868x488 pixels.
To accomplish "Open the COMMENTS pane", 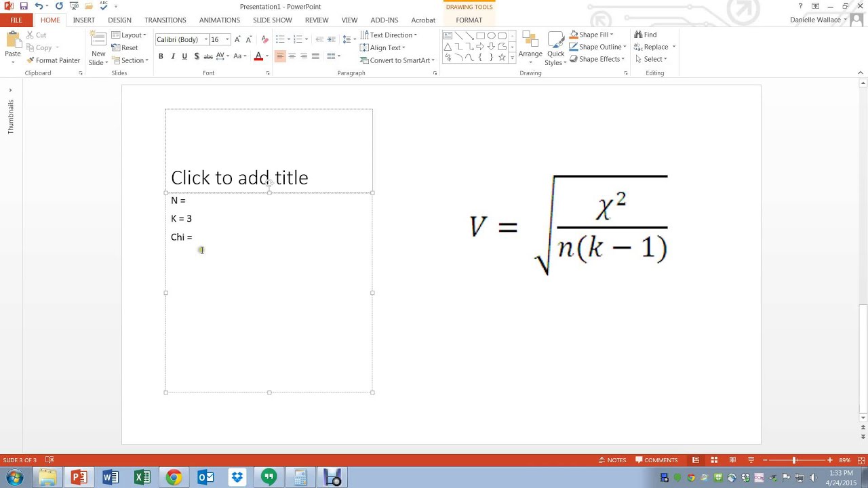I will point(656,460).
